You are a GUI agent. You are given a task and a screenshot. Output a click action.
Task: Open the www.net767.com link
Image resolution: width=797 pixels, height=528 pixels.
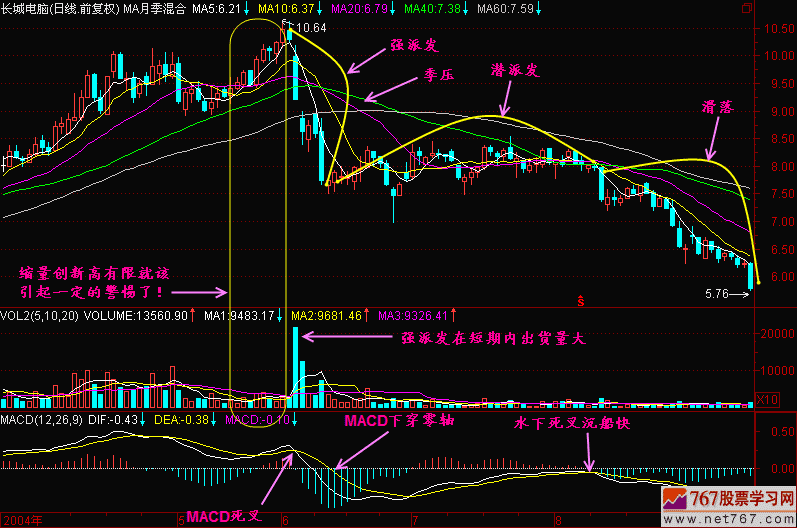click(738, 517)
